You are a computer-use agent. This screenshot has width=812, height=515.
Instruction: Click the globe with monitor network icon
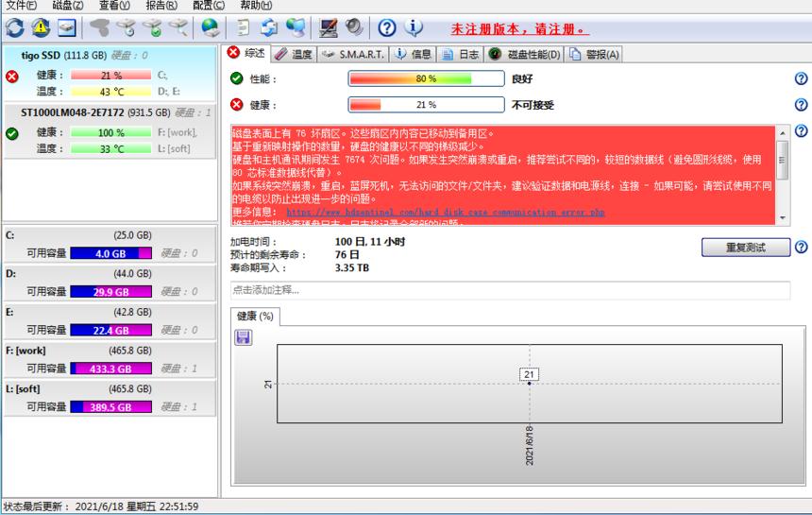(x=296, y=27)
